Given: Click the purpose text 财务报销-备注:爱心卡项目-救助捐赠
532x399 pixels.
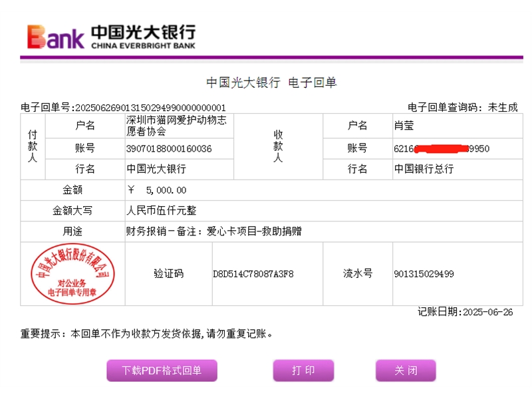Looking at the screenshot, I should pyautogui.click(x=213, y=231).
